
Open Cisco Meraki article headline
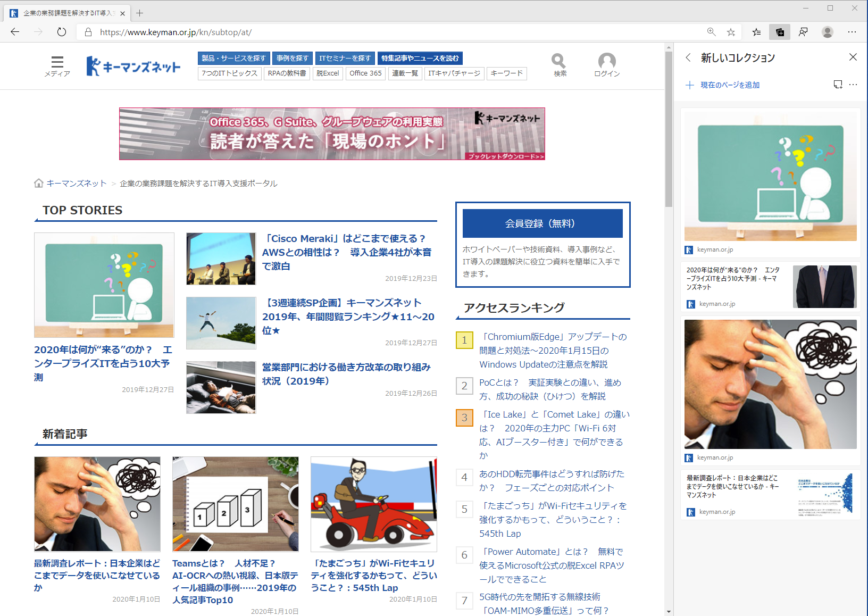click(x=347, y=252)
